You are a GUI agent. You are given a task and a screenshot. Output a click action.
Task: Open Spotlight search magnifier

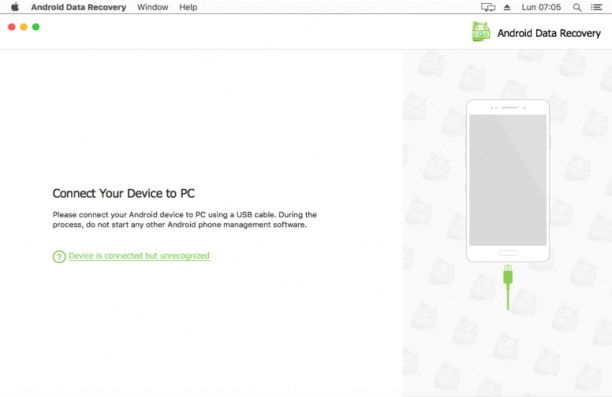pyautogui.click(x=577, y=7)
